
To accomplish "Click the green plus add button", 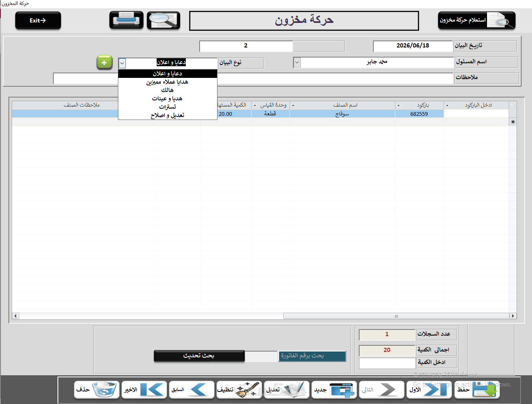I will (x=105, y=62).
